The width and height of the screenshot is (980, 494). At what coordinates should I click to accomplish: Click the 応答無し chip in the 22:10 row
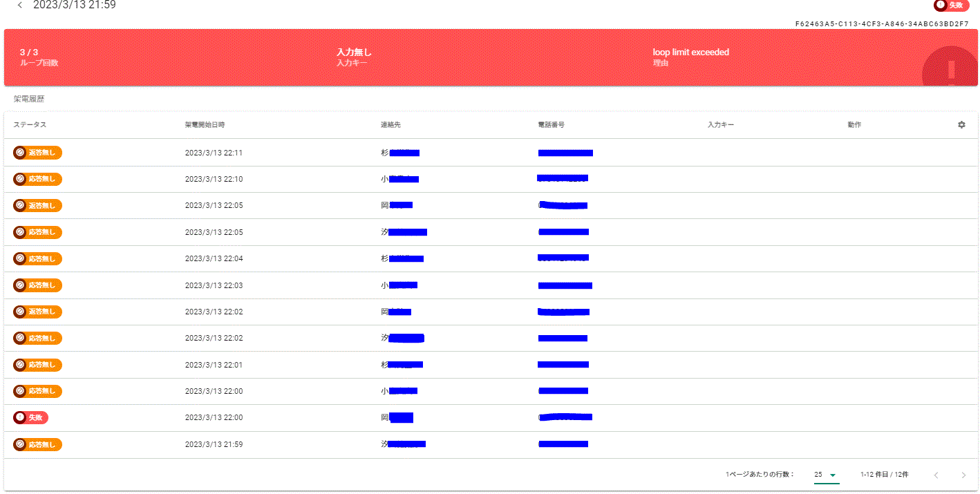click(38, 179)
